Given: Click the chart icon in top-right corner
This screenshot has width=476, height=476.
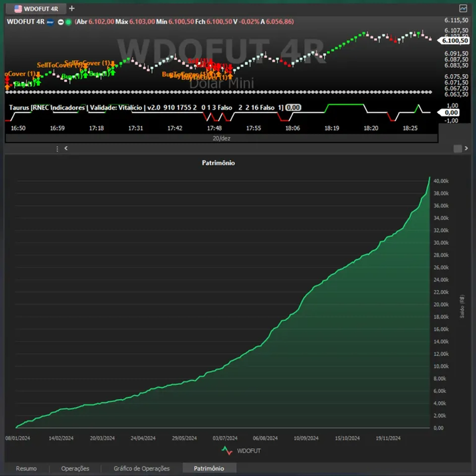Looking at the screenshot, I should point(463,9).
